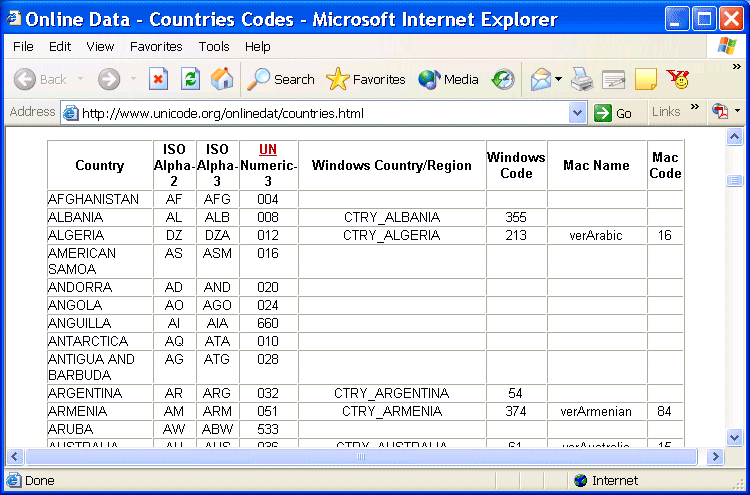Click the Forward arrow button
The height and width of the screenshot is (495, 750).
pos(109,79)
